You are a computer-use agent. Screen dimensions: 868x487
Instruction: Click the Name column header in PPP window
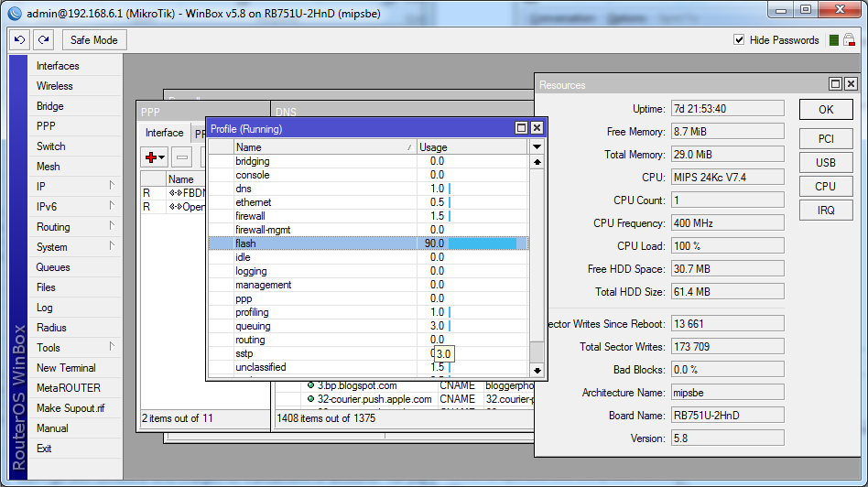point(186,179)
